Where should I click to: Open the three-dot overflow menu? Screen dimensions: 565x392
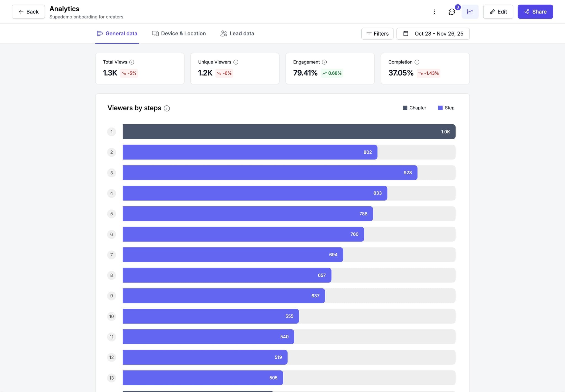tap(434, 12)
